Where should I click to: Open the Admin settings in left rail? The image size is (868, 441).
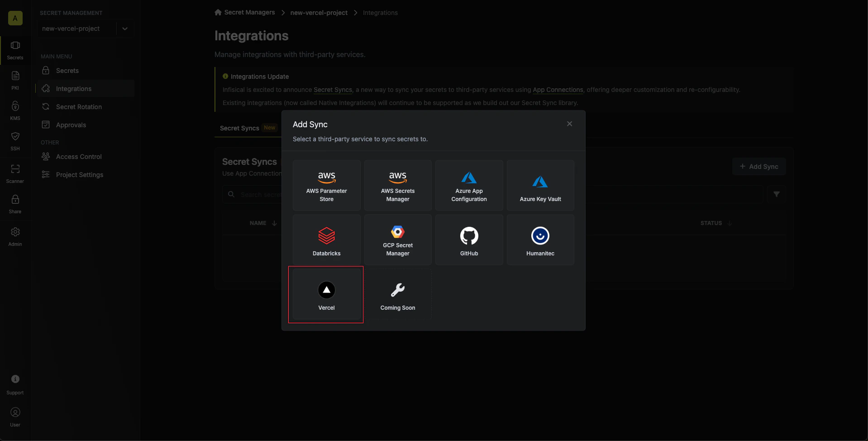point(15,237)
